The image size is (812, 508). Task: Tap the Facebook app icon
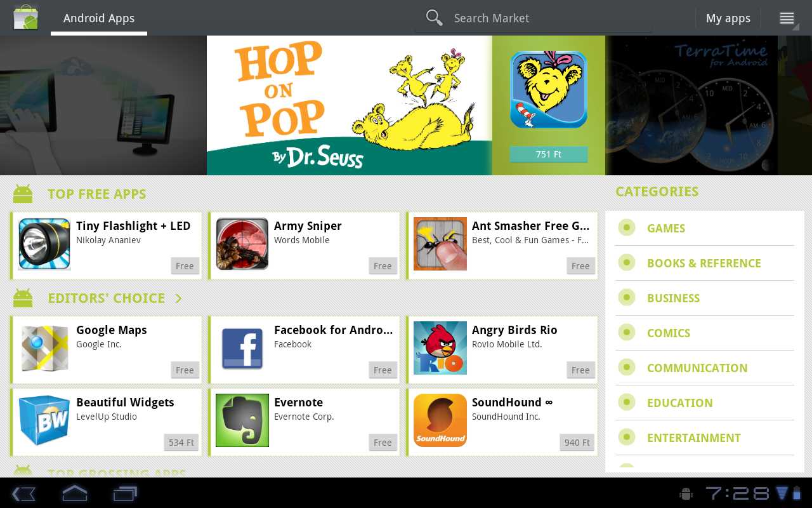[x=242, y=348]
